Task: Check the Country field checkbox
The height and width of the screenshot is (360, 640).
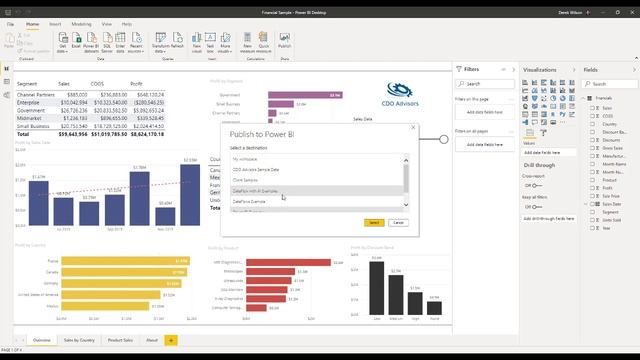Action: tap(592, 124)
